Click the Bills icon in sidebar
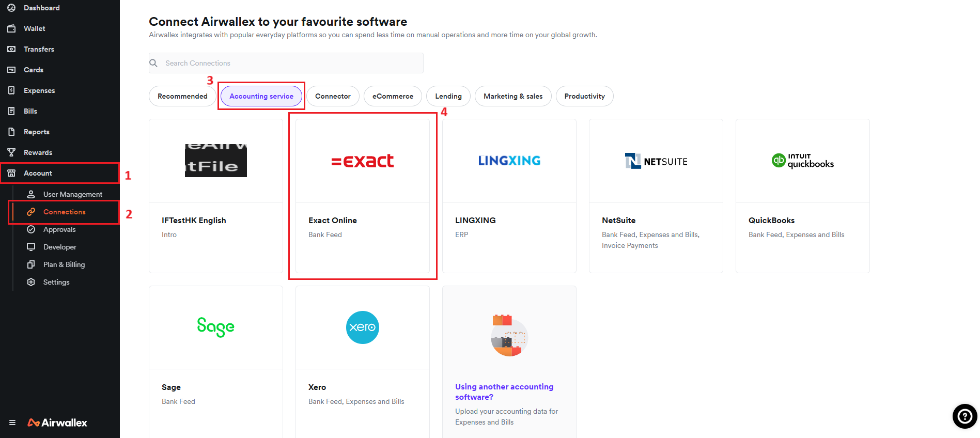 coord(11,111)
